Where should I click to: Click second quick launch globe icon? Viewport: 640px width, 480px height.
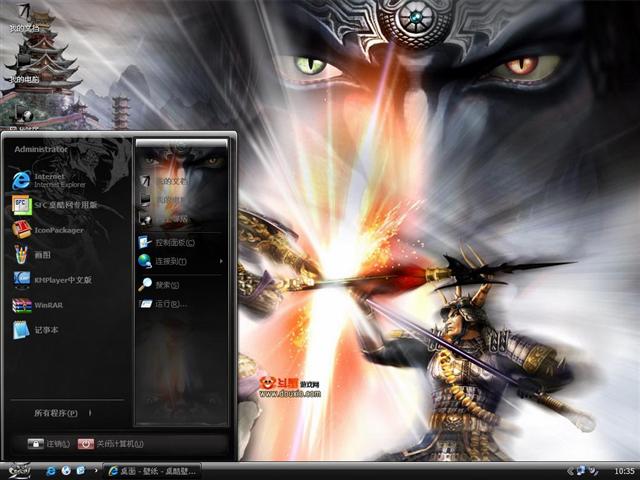[x=66, y=471]
